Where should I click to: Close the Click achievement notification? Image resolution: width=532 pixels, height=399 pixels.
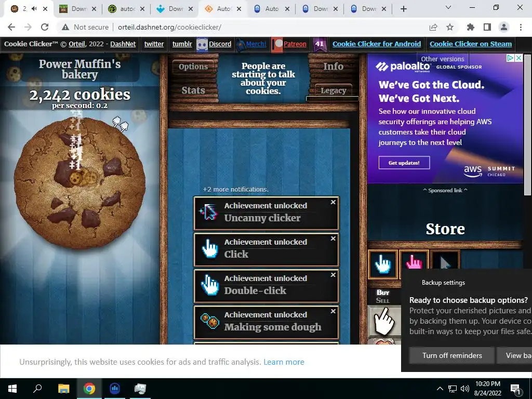click(x=333, y=238)
